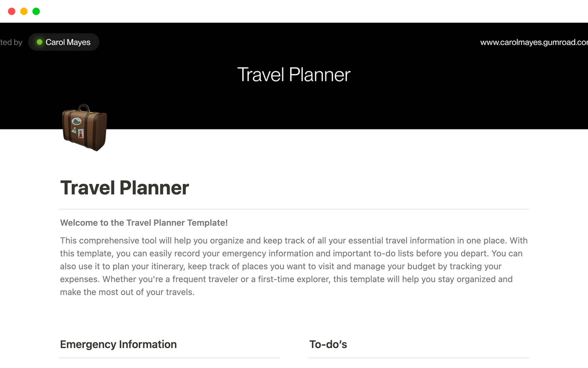
Task: Click the green dot beside Carol Mayes
Action: pos(40,42)
